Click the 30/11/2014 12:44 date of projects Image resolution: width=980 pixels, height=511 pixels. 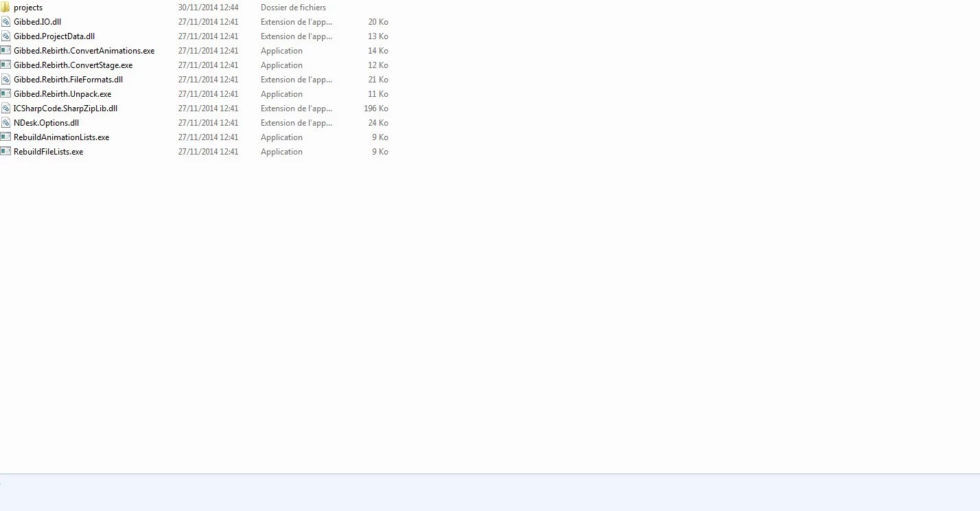(x=208, y=8)
